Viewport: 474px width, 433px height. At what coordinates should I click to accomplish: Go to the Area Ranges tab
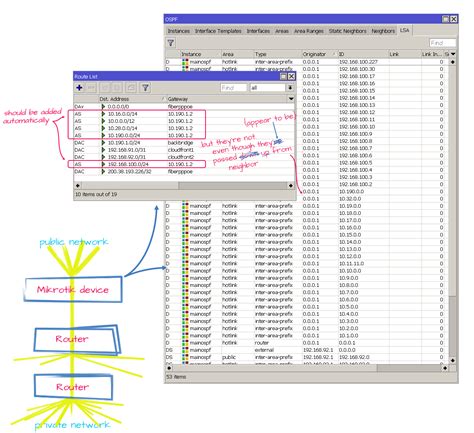click(309, 31)
